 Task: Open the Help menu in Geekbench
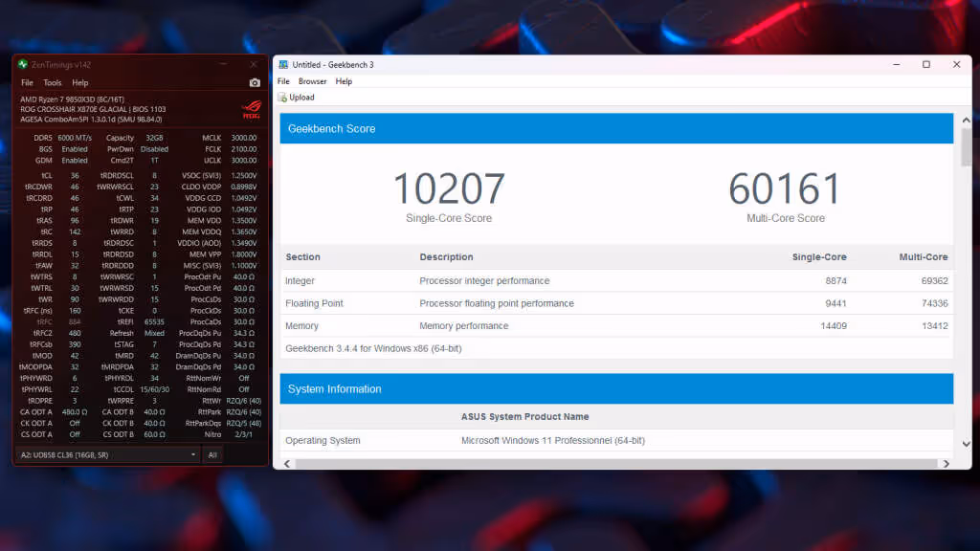[344, 81]
